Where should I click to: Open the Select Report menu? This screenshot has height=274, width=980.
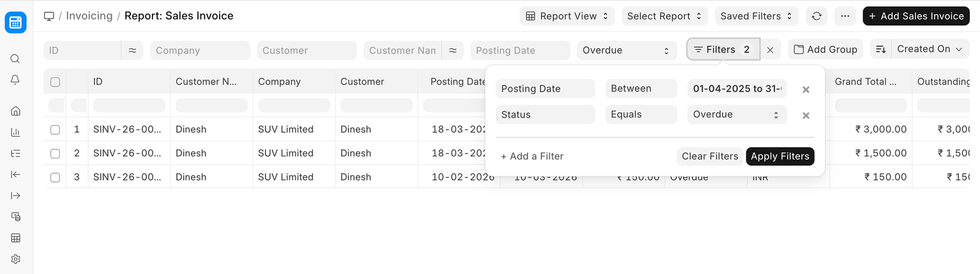pyautogui.click(x=664, y=16)
